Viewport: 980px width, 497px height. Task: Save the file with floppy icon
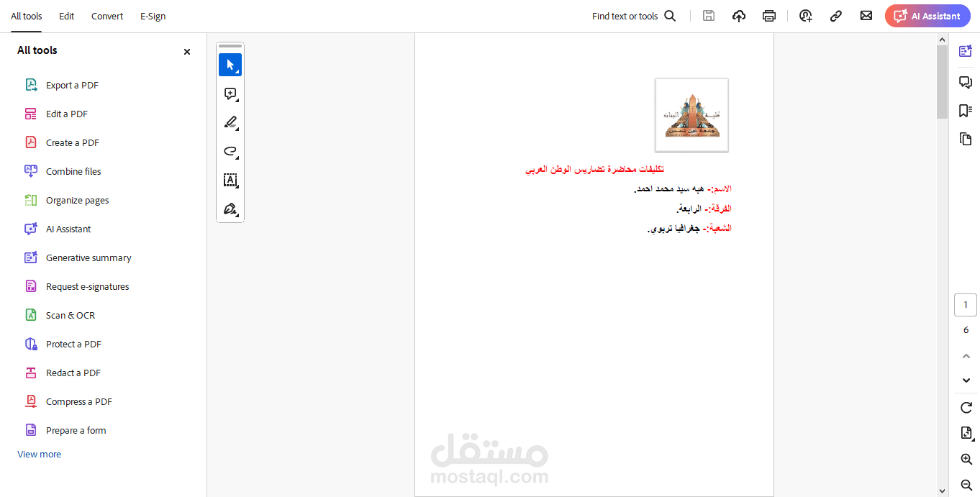pyautogui.click(x=709, y=16)
